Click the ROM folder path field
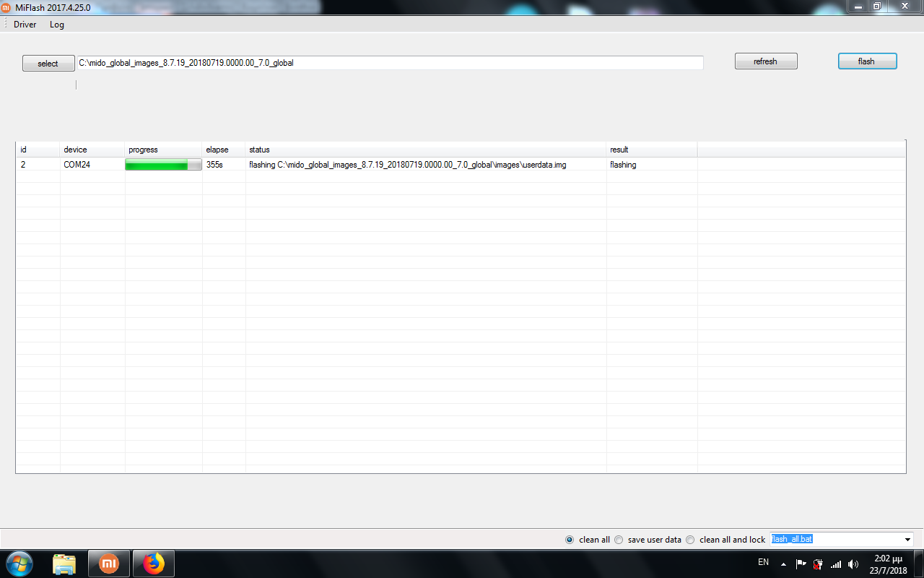Image resolution: width=924 pixels, height=578 pixels. click(x=390, y=63)
